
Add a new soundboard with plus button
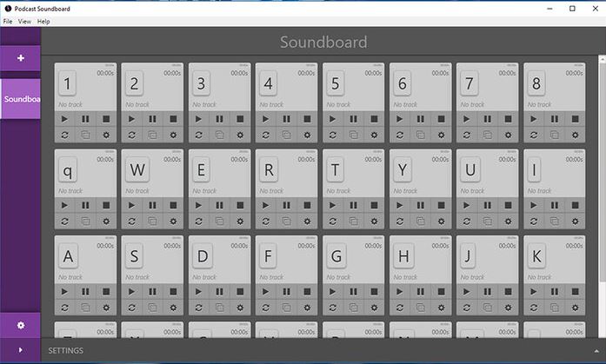pos(21,58)
